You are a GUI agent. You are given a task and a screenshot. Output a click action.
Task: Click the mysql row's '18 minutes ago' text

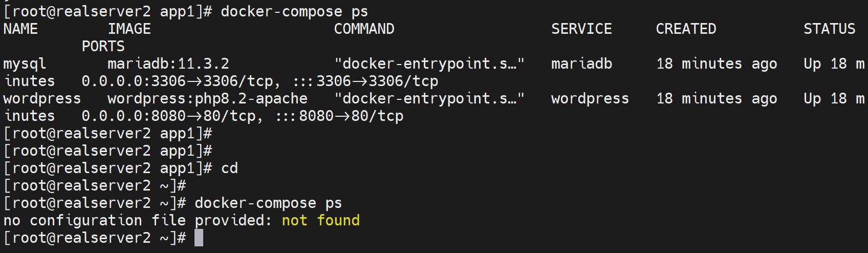717,64
